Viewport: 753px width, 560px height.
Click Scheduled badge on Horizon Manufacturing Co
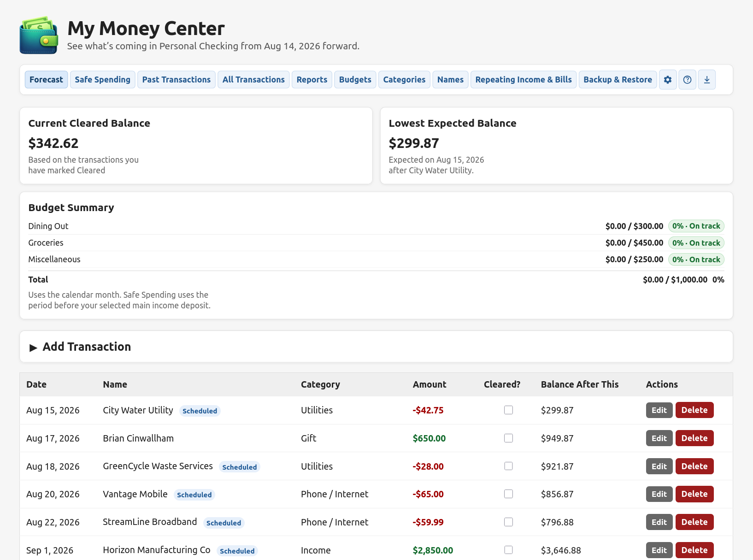click(x=237, y=551)
